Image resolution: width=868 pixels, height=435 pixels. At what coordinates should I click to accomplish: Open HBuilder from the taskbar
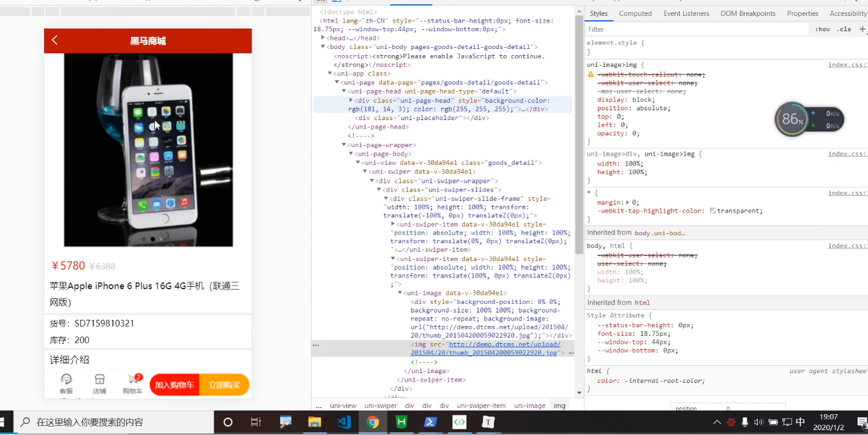(402, 422)
